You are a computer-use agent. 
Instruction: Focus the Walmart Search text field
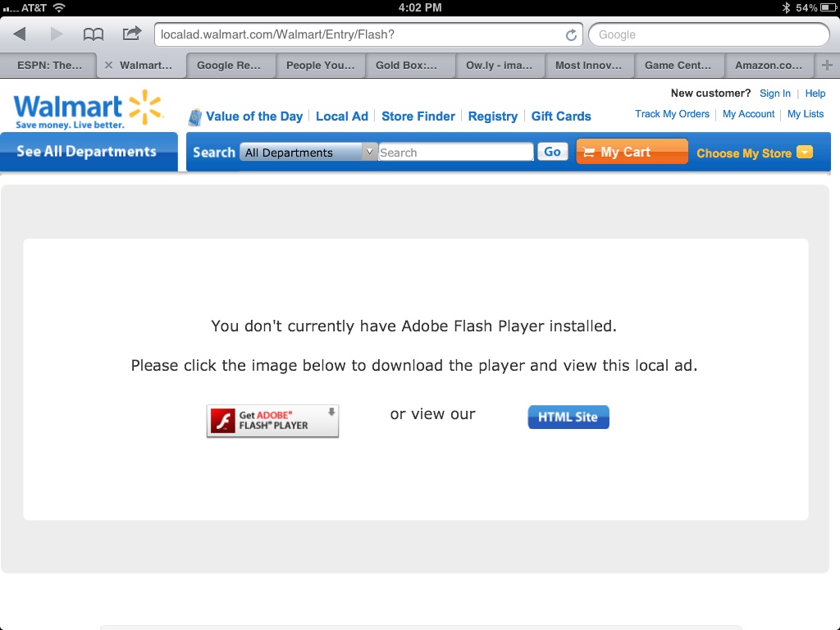click(456, 152)
